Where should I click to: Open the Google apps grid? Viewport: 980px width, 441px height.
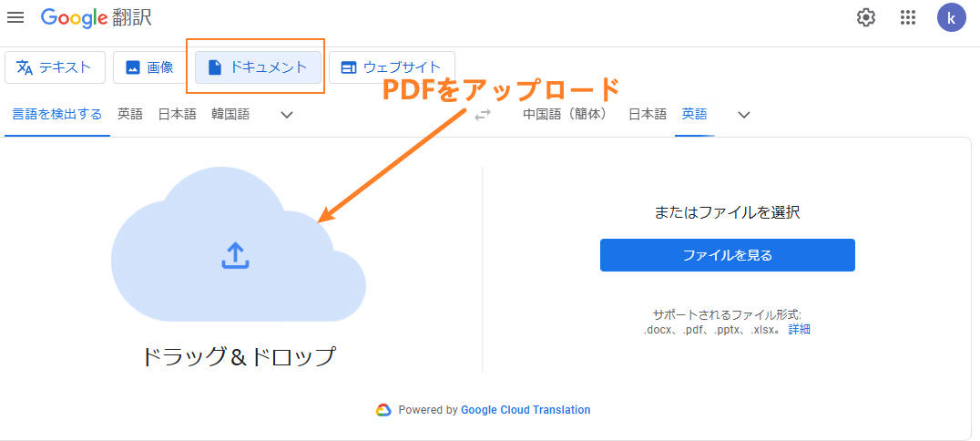coord(907,17)
